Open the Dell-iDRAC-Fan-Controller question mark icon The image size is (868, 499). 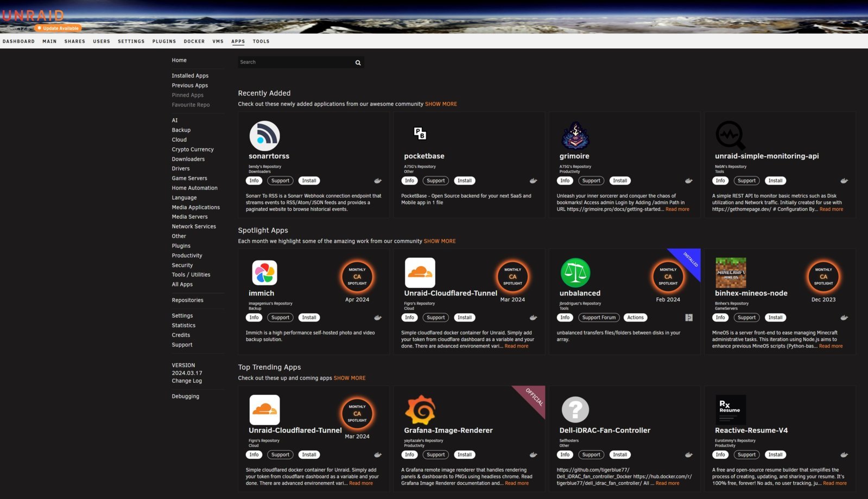(x=575, y=410)
